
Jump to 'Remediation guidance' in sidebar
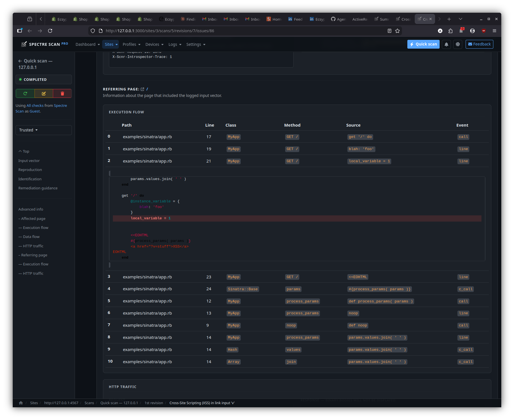point(38,188)
